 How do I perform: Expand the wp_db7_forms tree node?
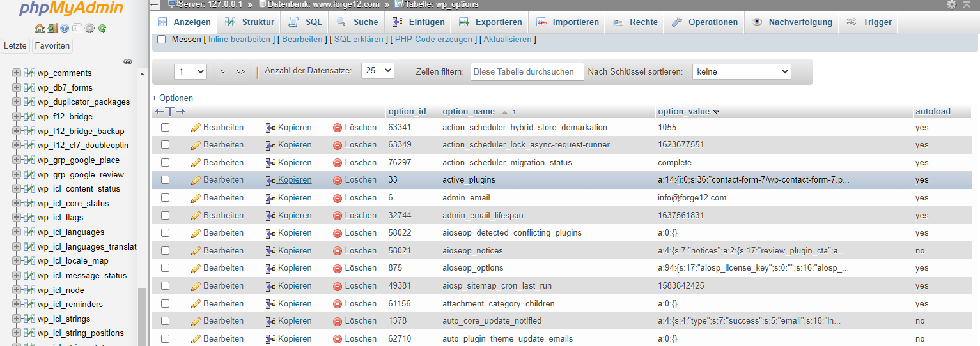(17, 87)
